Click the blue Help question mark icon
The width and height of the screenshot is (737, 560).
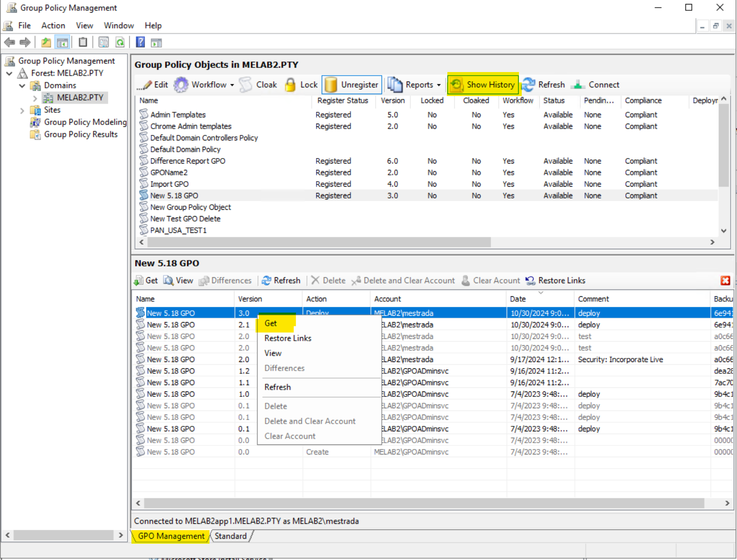(141, 43)
